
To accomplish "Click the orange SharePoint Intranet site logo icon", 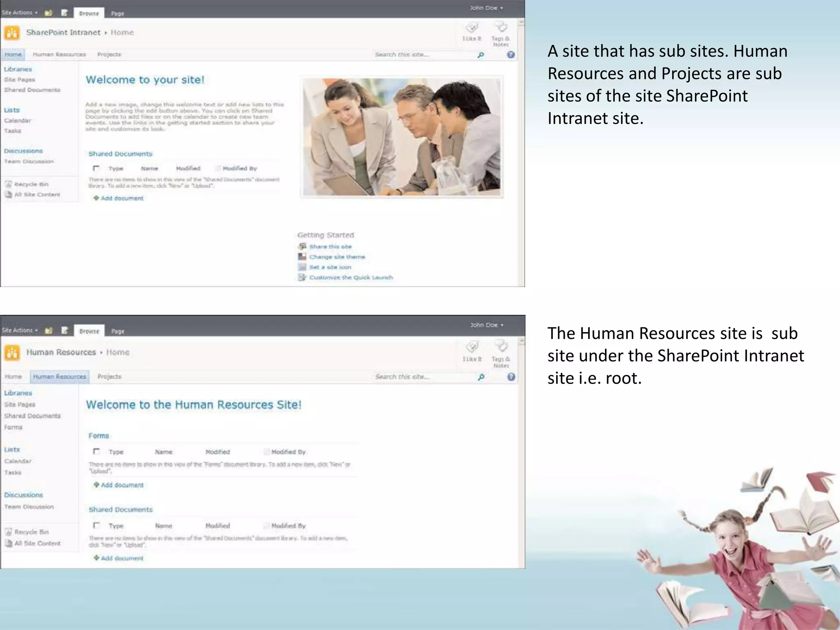I will (x=12, y=33).
